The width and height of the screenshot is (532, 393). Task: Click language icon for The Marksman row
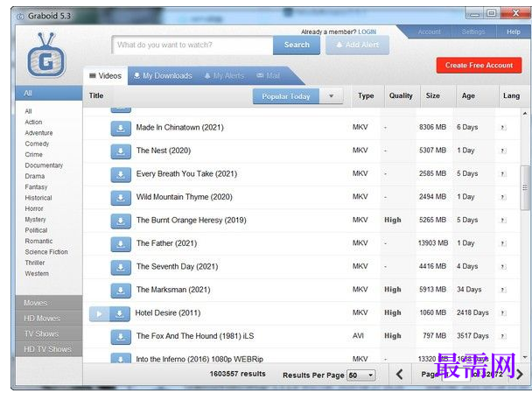[x=503, y=290]
